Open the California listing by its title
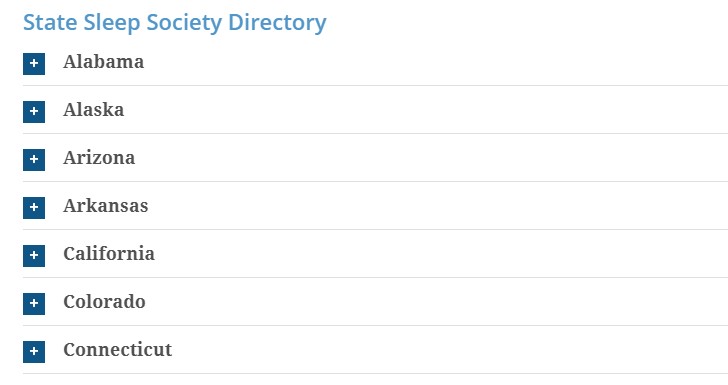728x385 pixels. click(109, 254)
